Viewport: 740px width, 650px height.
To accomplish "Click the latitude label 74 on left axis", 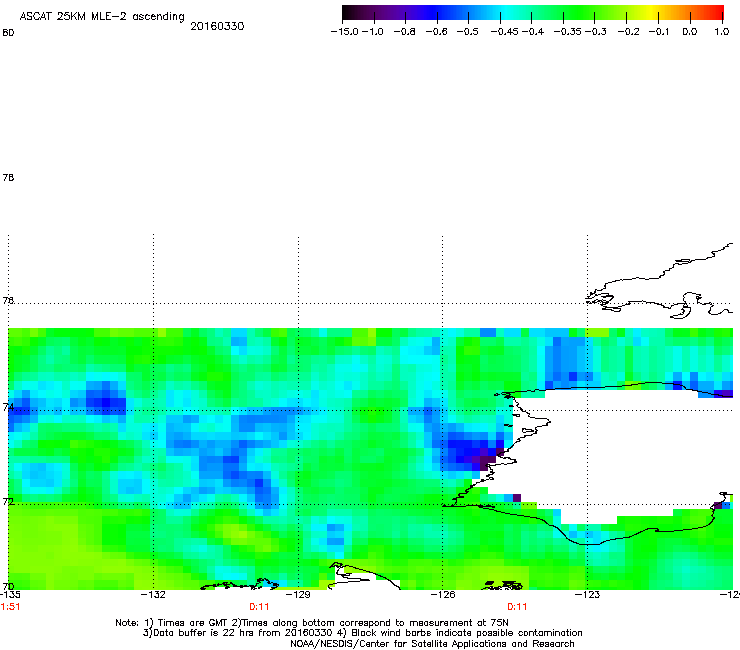I will click(x=8, y=407).
